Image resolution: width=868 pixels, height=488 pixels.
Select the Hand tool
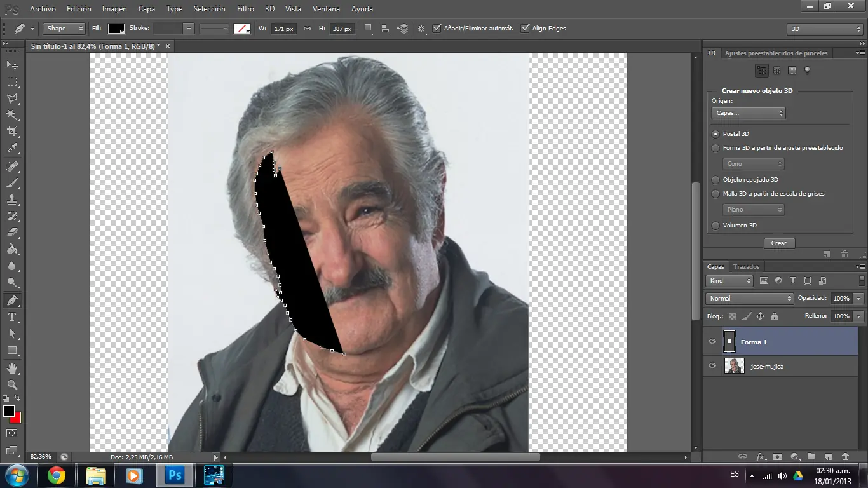pyautogui.click(x=12, y=369)
